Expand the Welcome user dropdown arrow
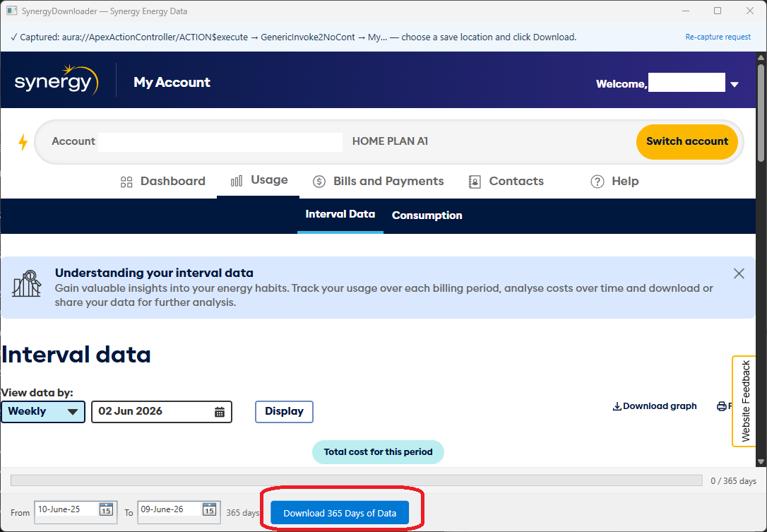 coord(735,84)
